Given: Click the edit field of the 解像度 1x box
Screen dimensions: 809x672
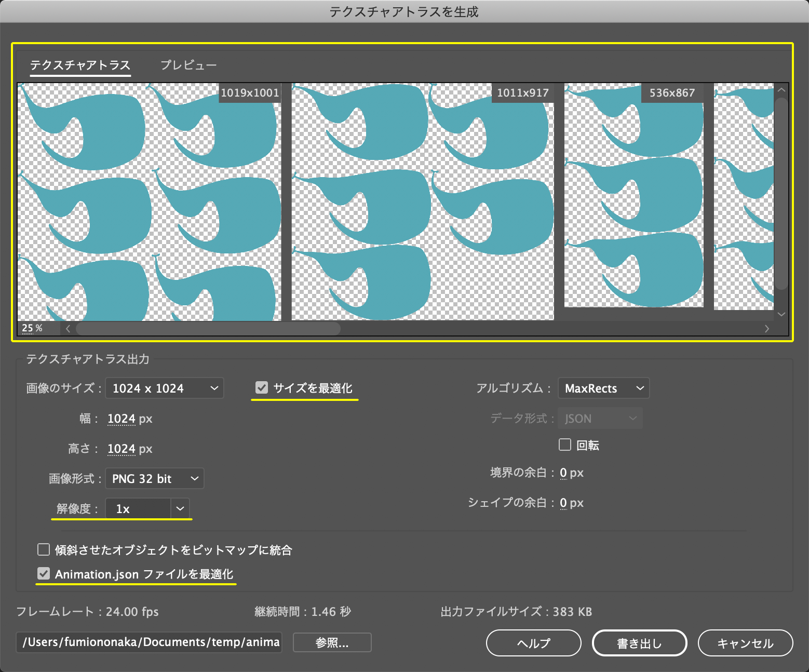Looking at the screenshot, I should click(x=138, y=508).
